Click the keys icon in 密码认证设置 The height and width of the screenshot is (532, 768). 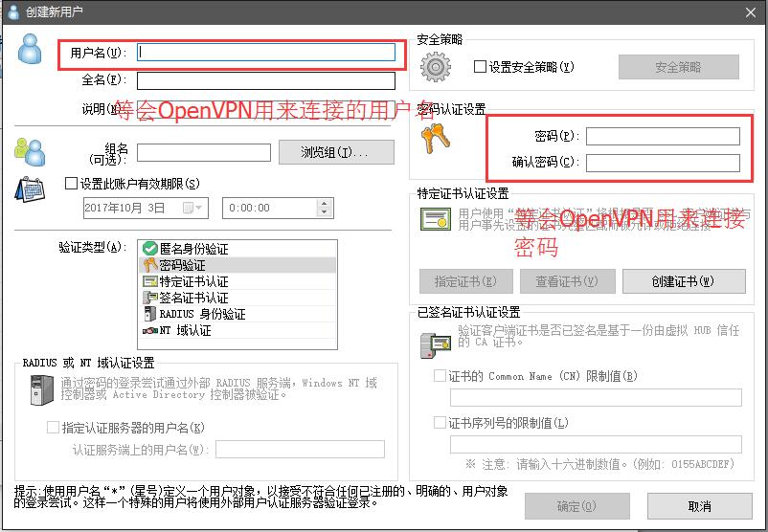click(x=435, y=139)
